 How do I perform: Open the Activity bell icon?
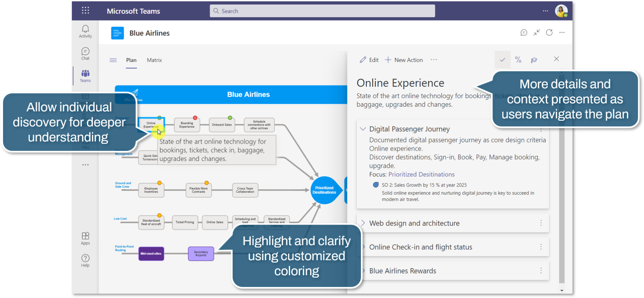85,32
